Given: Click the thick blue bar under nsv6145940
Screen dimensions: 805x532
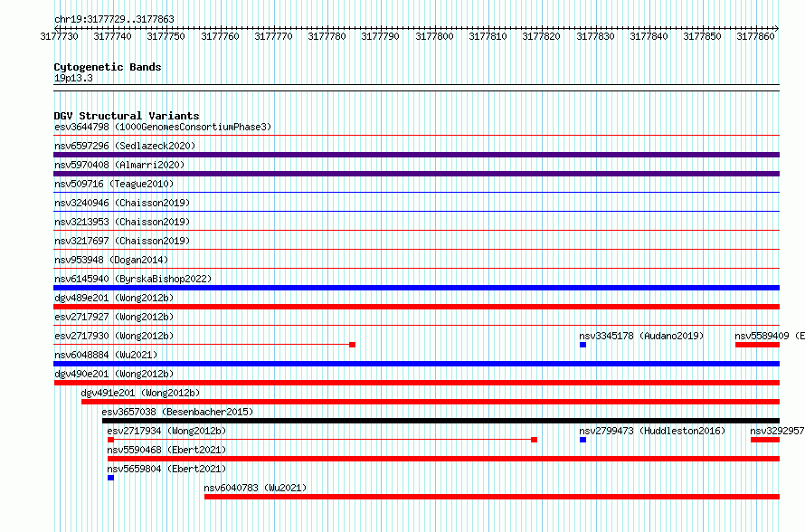Looking at the screenshot, I should pyautogui.click(x=416, y=288).
